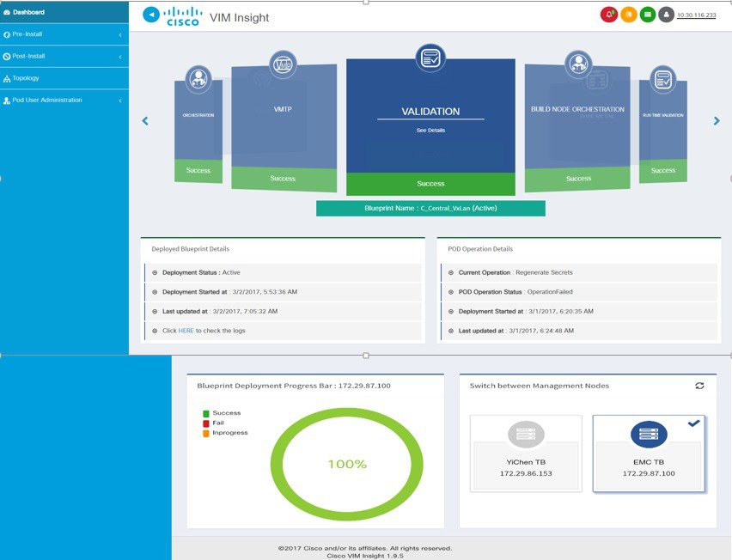Go to previous carousel card with left arrow
732x560 pixels.
point(145,121)
